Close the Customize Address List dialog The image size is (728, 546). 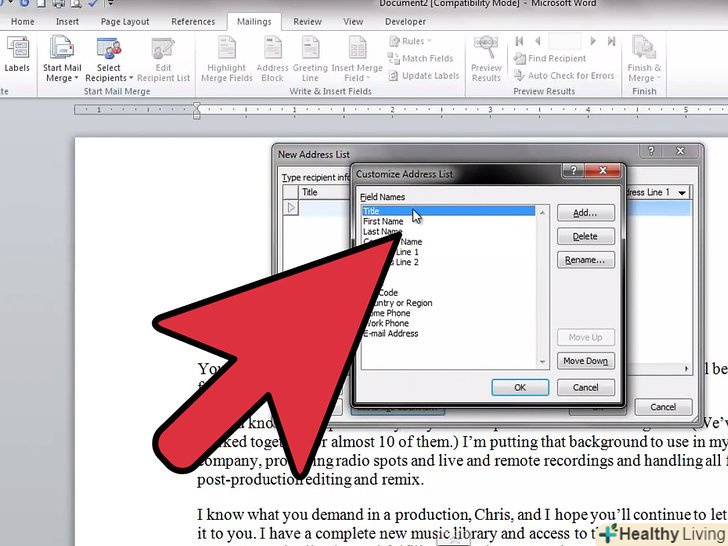coord(603,170)
